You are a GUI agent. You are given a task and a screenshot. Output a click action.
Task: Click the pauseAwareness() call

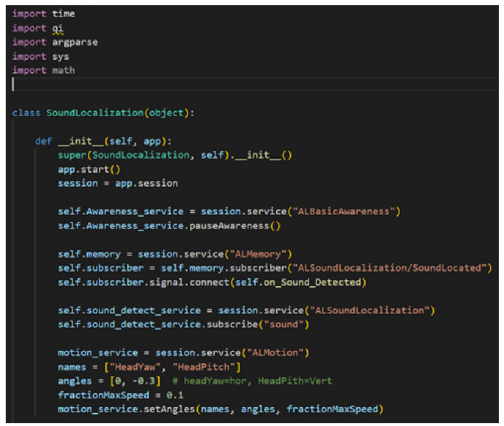pyautogui.click(x=235, y=226)
